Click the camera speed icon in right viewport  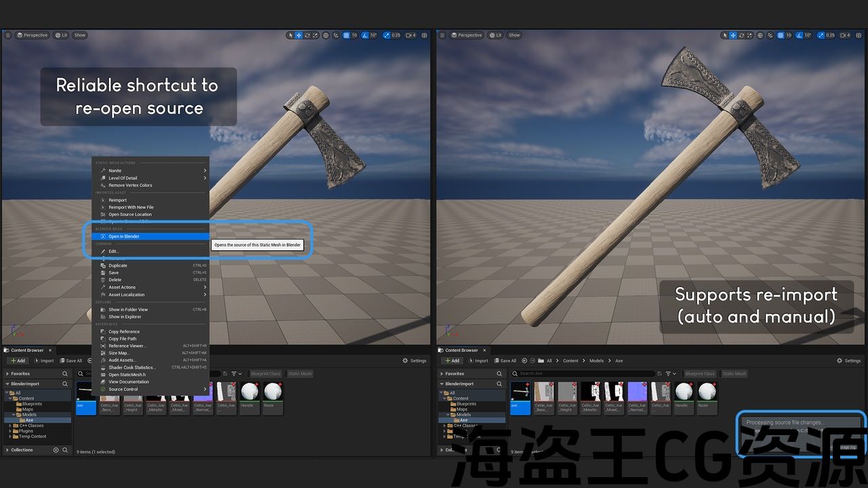[x=844, y=35]
